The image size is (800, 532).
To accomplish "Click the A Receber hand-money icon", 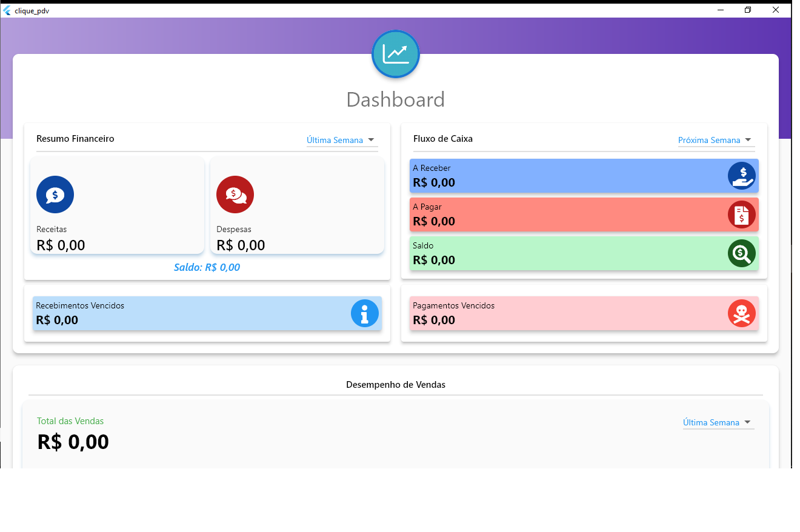I will [742, 176].
